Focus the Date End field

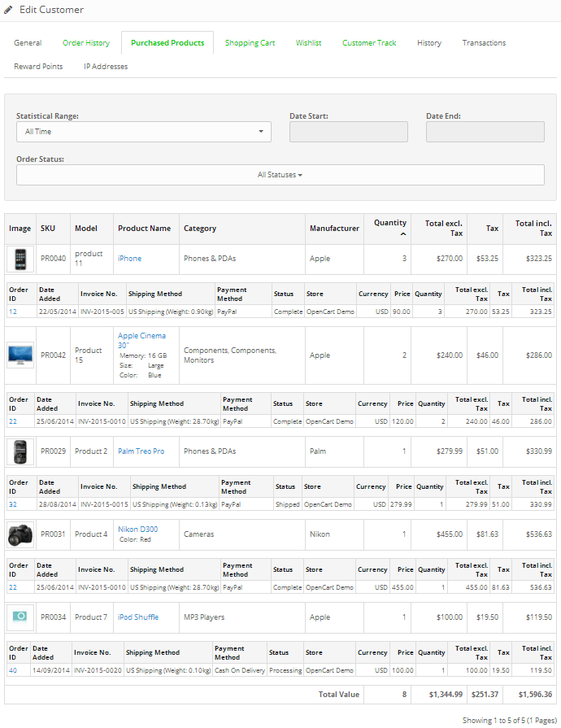click(485, 132)
